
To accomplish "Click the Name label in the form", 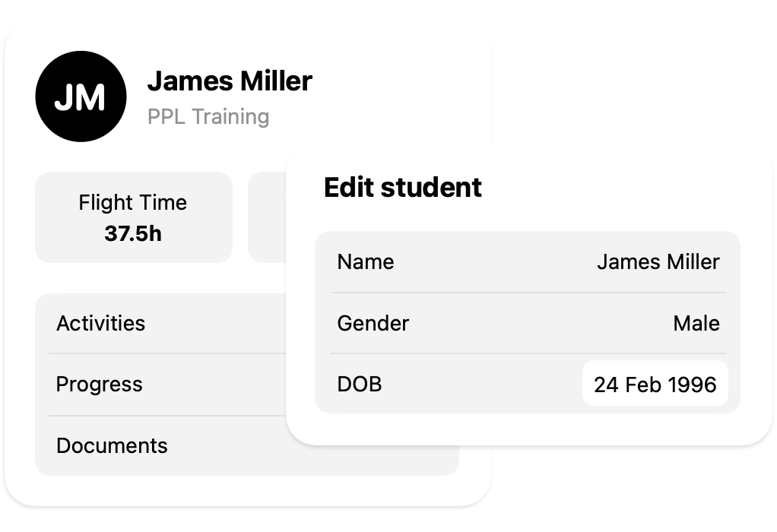I will [x=366, y=262].
